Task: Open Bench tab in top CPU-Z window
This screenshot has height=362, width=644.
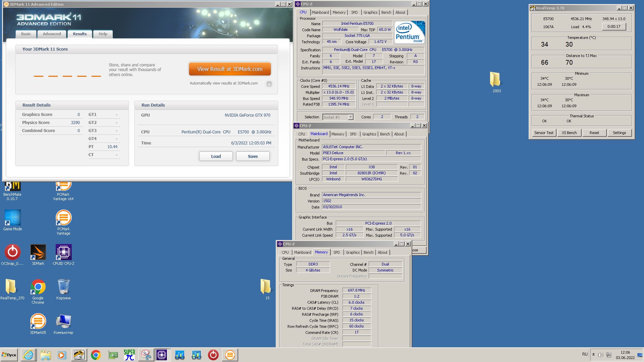Action: 386,12
